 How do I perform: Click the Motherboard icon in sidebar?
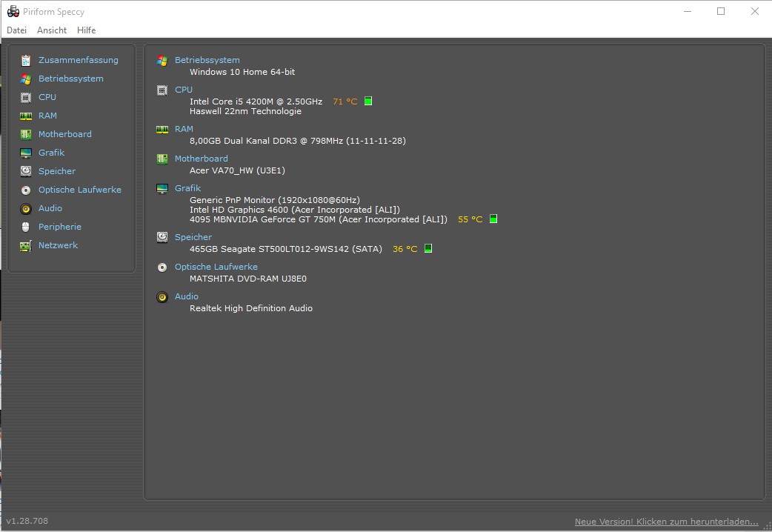[26, 134]
